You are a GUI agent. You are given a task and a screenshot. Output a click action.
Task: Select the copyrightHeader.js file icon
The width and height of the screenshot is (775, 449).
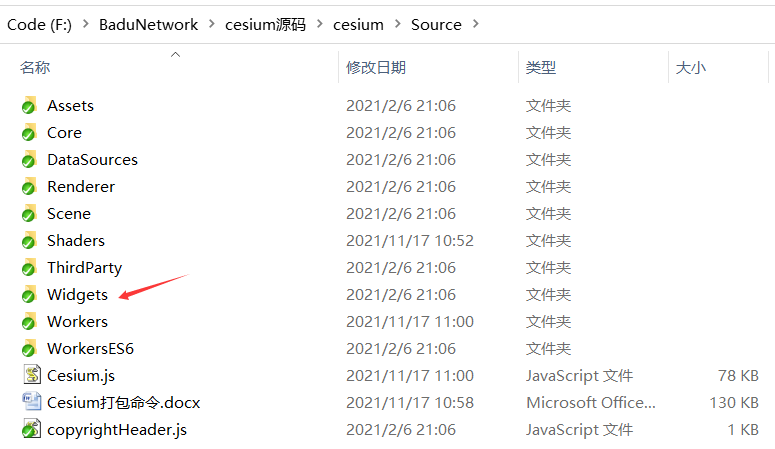tap(29, 429)
